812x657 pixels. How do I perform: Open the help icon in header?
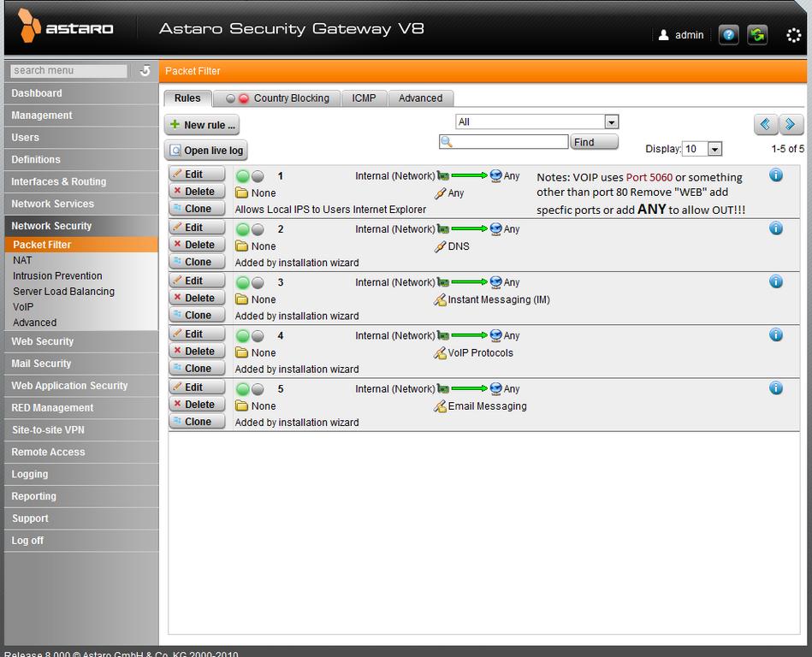click(x=729, y=35)
